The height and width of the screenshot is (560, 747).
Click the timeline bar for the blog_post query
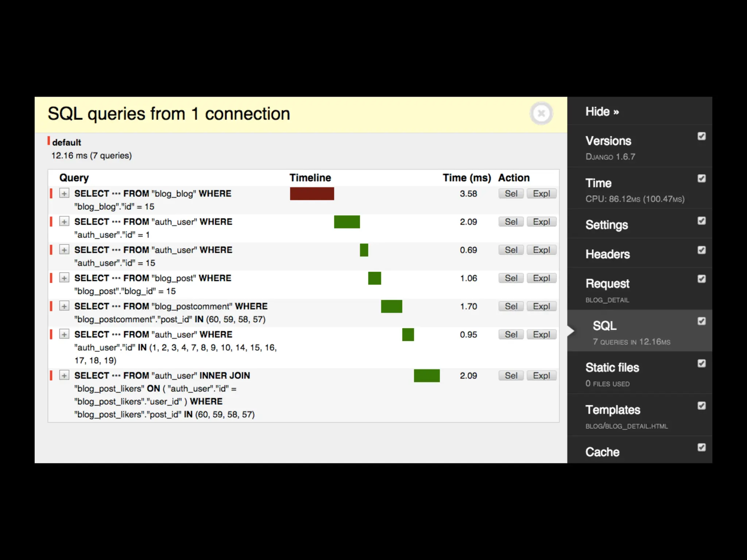[375, 278]
